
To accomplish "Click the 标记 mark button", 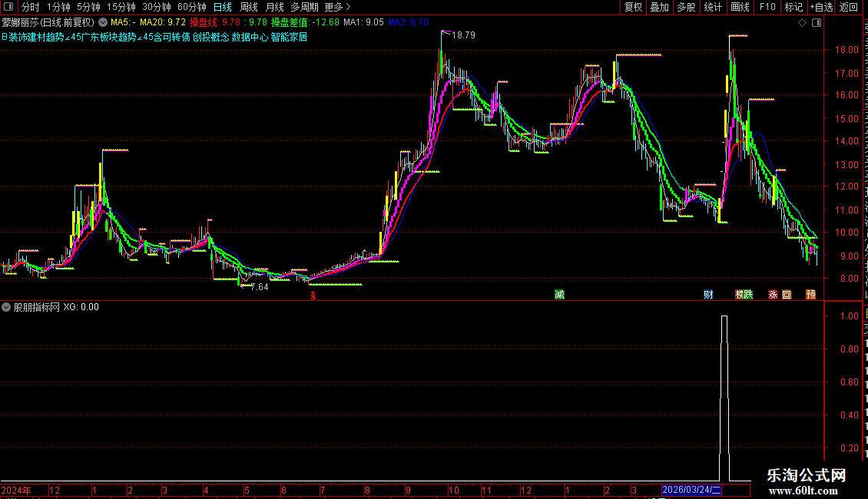I will point(793,7).
